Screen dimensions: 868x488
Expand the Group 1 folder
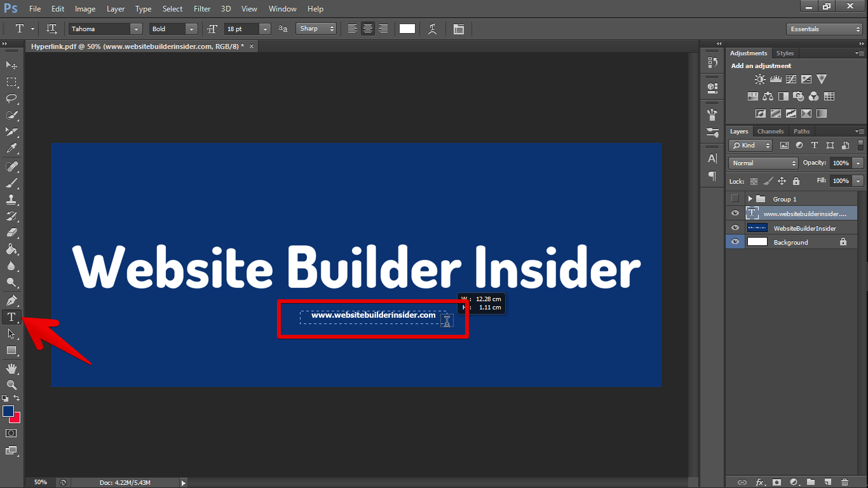(750, 199)
